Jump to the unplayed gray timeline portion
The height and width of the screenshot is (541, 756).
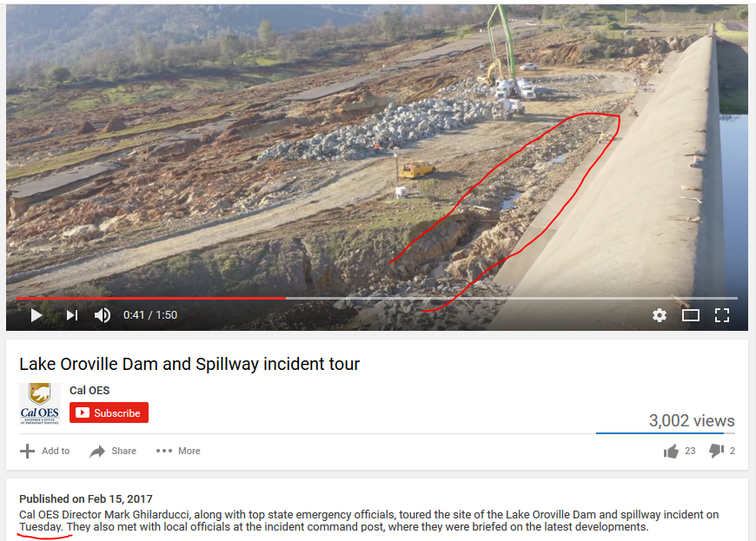tap(512, 298)
